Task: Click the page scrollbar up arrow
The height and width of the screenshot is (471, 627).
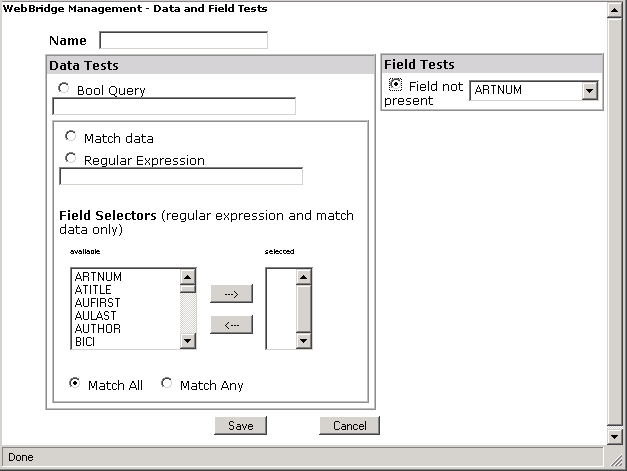Action: [x=615, y=10]
